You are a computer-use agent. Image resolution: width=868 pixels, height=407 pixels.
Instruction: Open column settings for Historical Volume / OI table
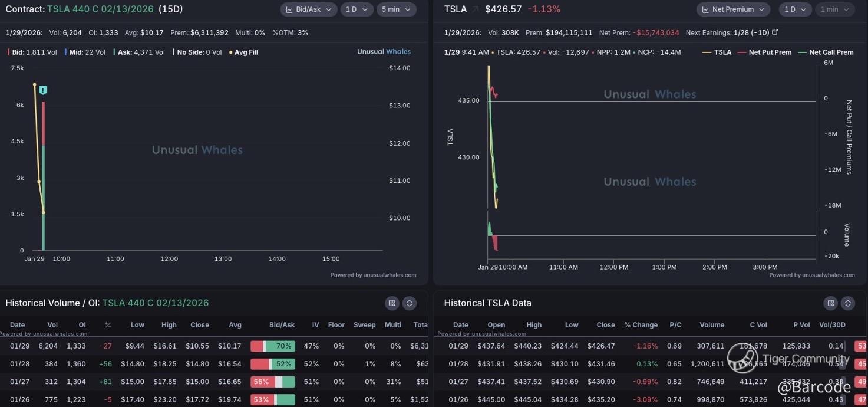point(392,303)
